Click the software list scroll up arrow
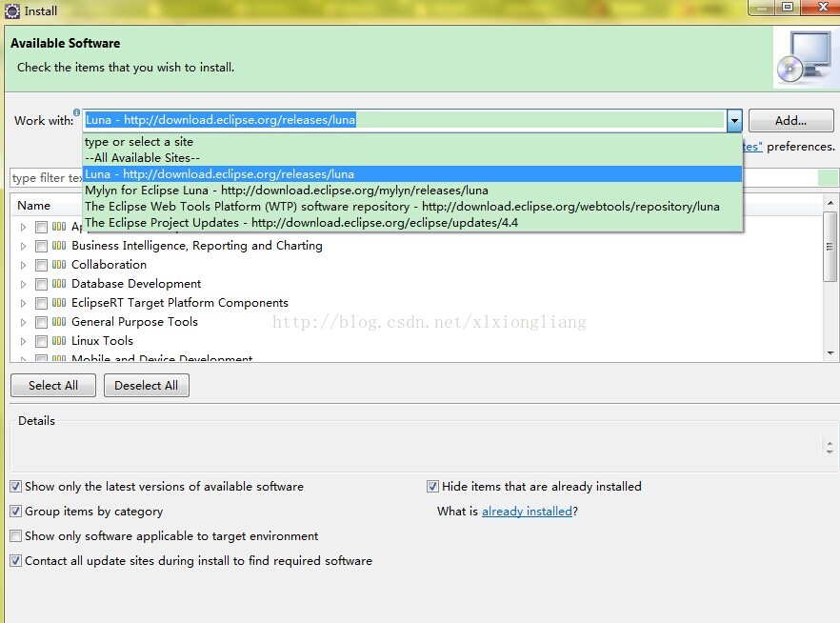Image resolution: width=840 pixels, height=623 pixels. tap(830, 203)
